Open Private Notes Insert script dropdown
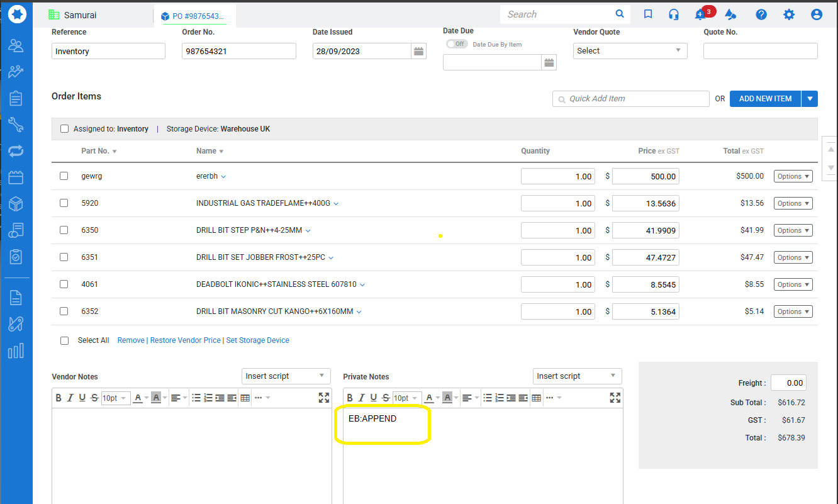The width and height of the screenshot is (838, 504). [577, 376]
